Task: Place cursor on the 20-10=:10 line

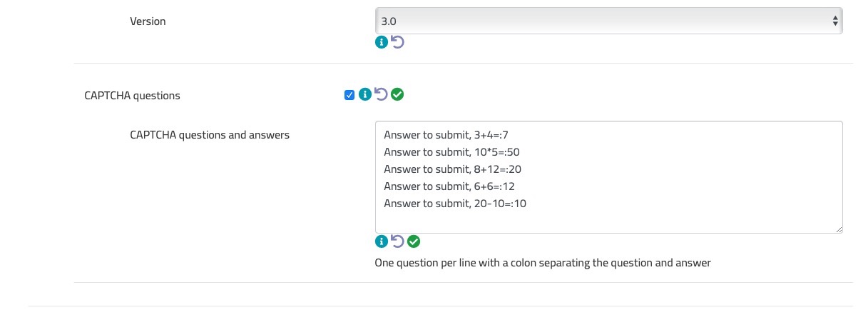Action: point(455,204)
